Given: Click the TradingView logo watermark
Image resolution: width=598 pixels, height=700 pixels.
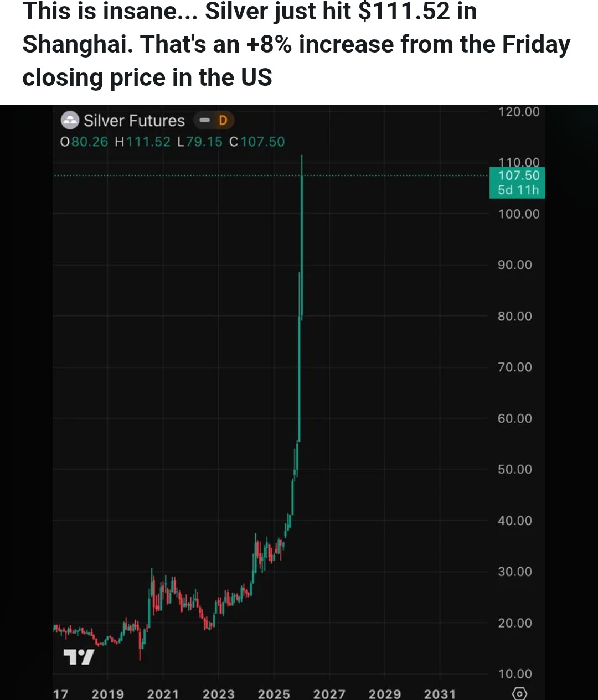Looking at the screenshot, I should click(79, 657).
